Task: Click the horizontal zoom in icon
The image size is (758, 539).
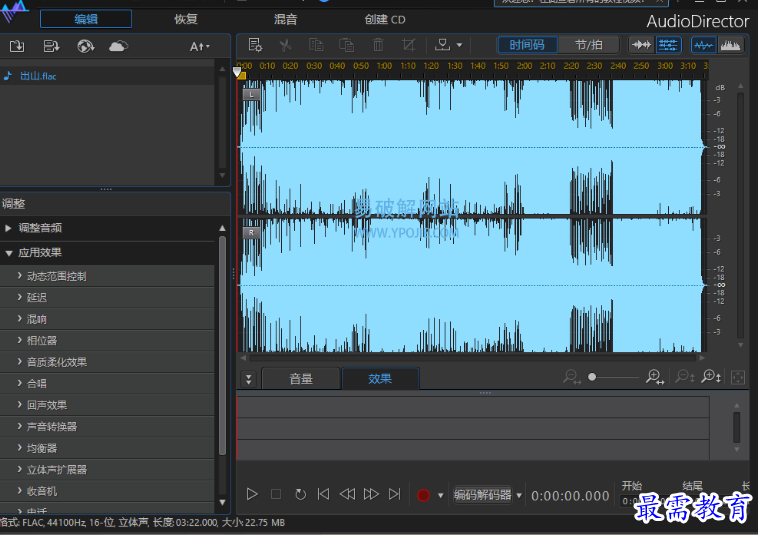Action: [x=655, y=377]
